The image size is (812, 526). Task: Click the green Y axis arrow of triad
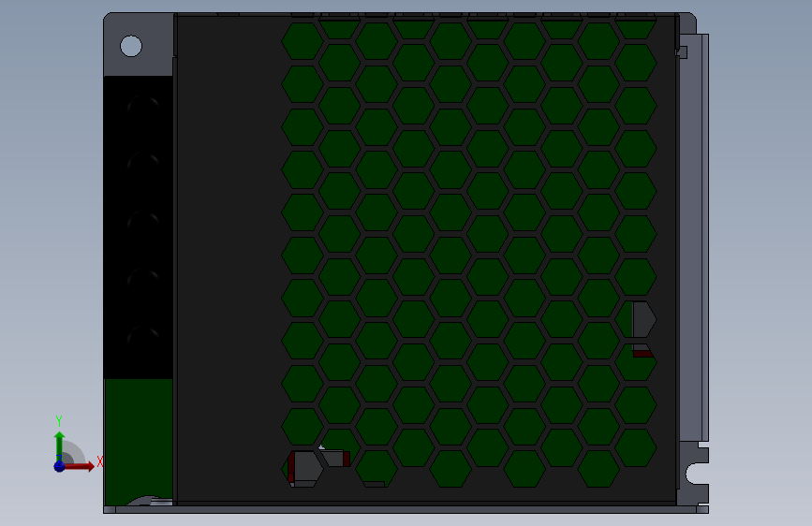point(59,445)
